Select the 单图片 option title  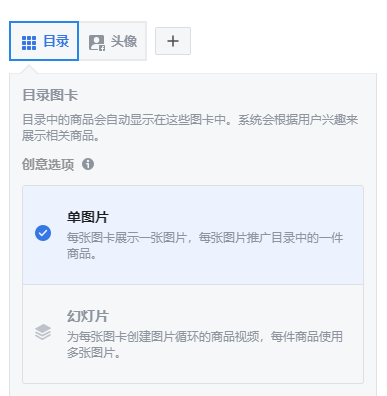(x=88, y=217)
